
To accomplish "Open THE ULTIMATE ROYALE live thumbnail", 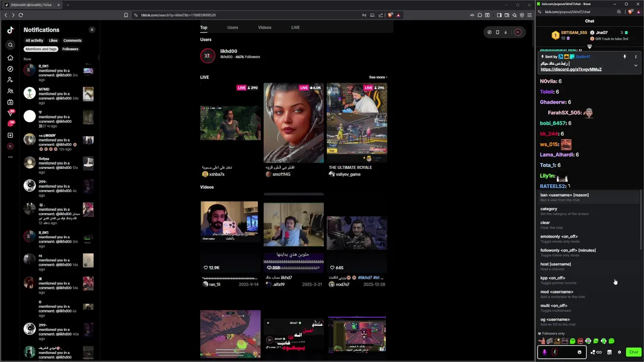I will [x=357, y=123].
